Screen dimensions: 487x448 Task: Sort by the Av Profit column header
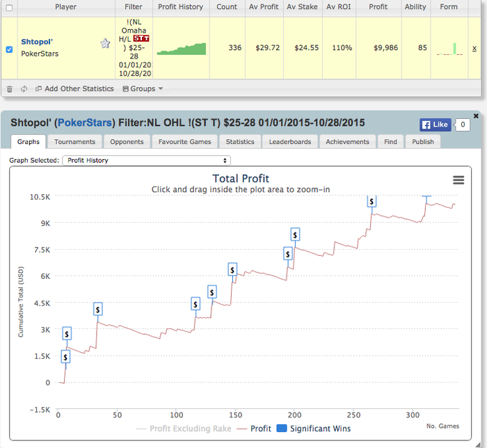tap(264, 7)
